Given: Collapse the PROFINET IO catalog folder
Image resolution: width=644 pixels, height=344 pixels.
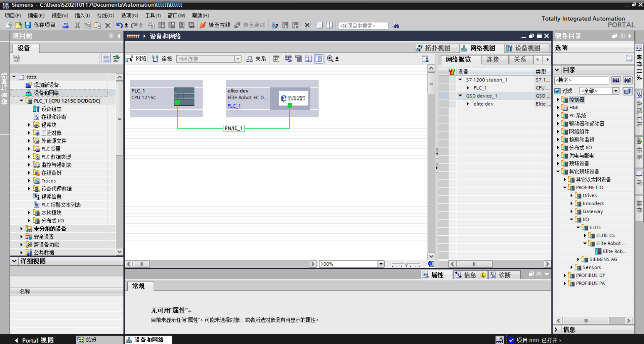Looking at the screenshot, I should (x=565, y=188).
